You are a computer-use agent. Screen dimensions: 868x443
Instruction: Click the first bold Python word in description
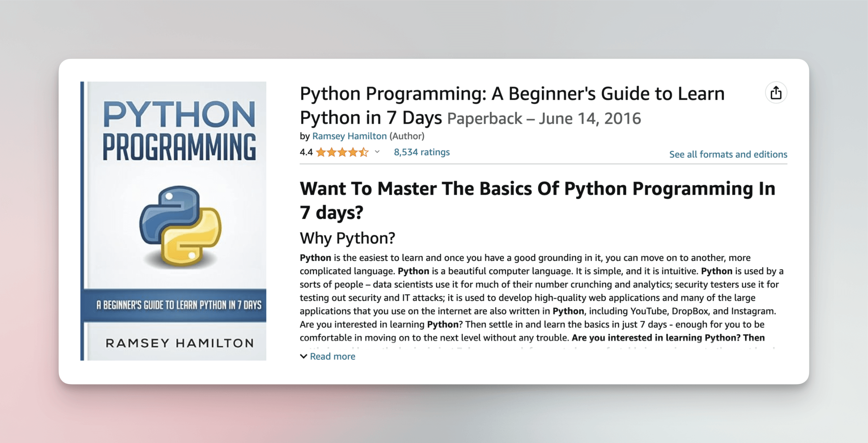pos(315,258)
